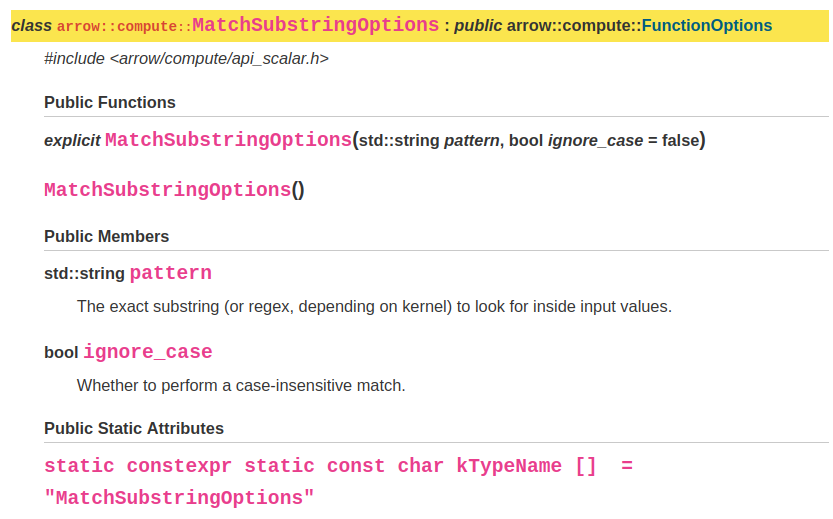
Task: Click the Public Members section heading
Action: (x=107, y=236)
